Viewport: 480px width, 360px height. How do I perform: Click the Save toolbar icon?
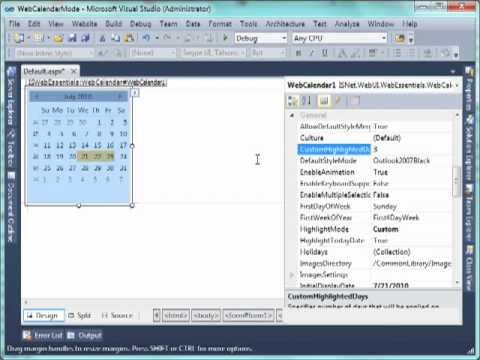coord(72,38)
